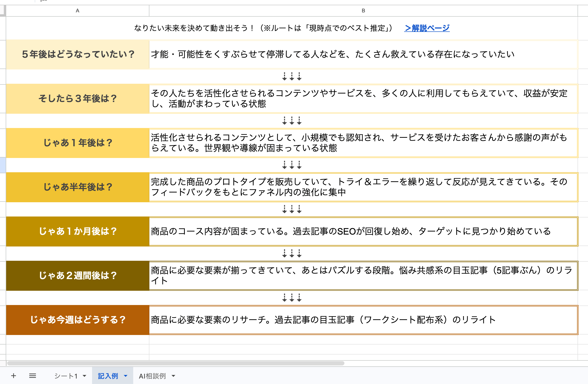Click the answer cell starting その人たちを活性化させられる

[363, 98]
